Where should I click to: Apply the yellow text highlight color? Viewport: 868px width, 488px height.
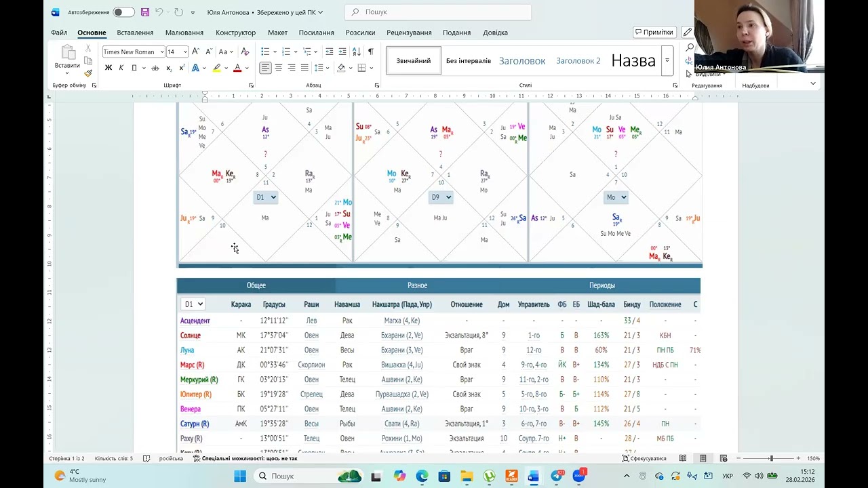(217, 68)
